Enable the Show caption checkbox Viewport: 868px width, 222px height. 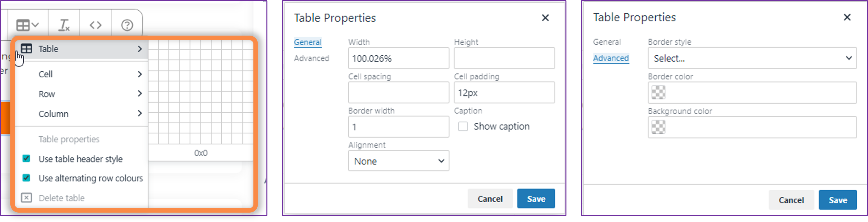pos(462,126)
